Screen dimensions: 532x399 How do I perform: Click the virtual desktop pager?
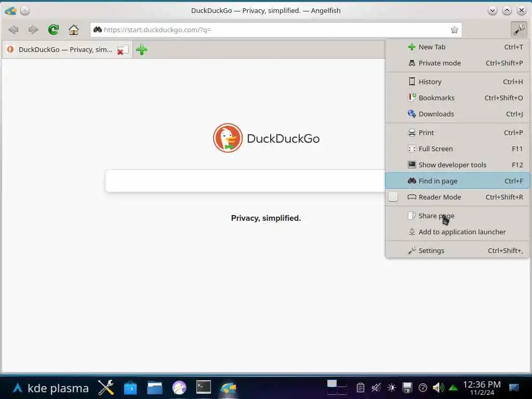tap(337, 388)
